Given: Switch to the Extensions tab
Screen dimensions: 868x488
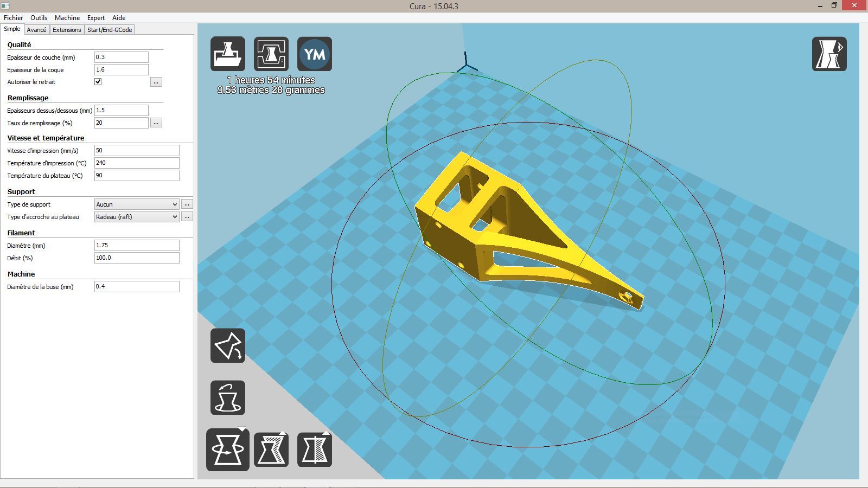Looking at the screenshot, I should pos(67,30).
